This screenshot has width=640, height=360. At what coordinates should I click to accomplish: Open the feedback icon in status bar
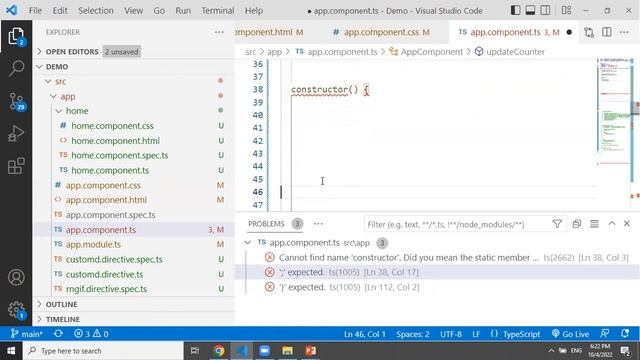604,334
